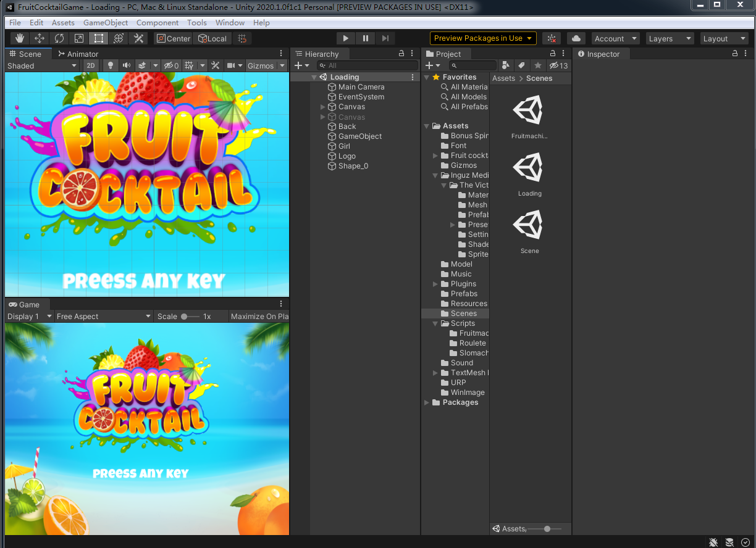Open the Project panel options menu
The width and height of the screenshot is (756, 548).
point(564,54)
